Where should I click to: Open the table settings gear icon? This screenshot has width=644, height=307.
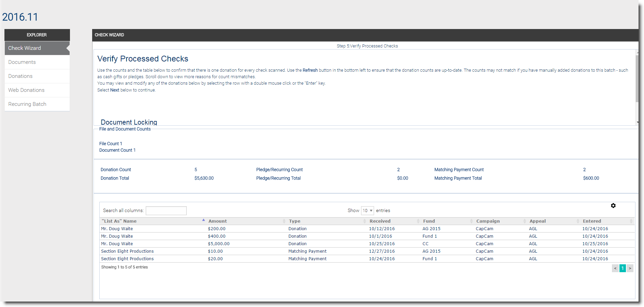point(613,206)
